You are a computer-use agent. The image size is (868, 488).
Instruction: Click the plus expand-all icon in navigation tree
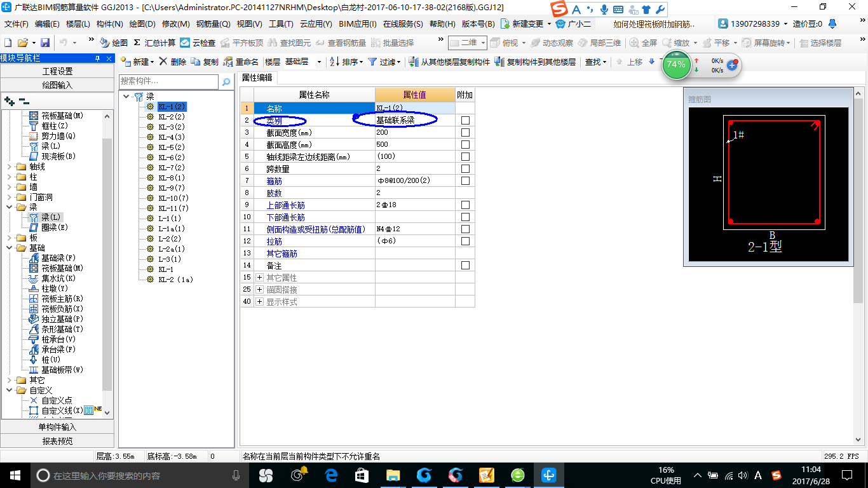pyautogui.click(x=9, y=100)
